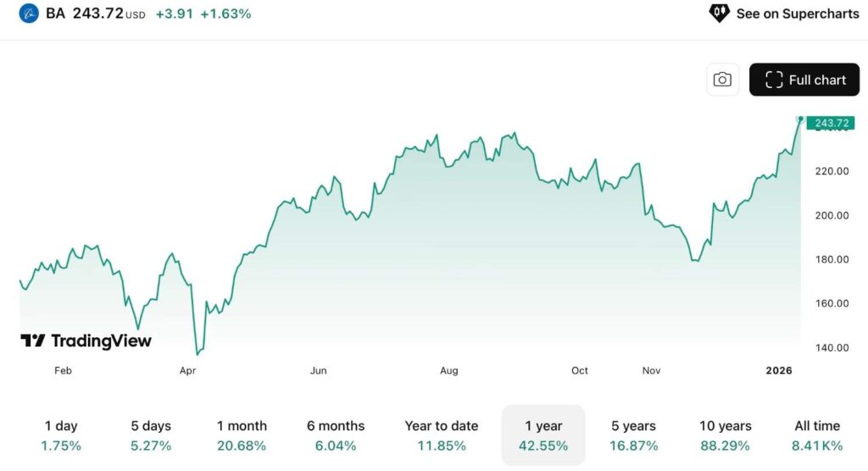Take chart snapshot with camera icon

point(722,80)
